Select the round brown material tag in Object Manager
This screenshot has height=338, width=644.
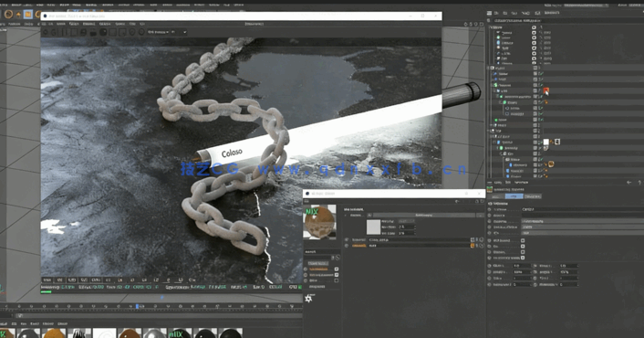[x=551, y=164]
